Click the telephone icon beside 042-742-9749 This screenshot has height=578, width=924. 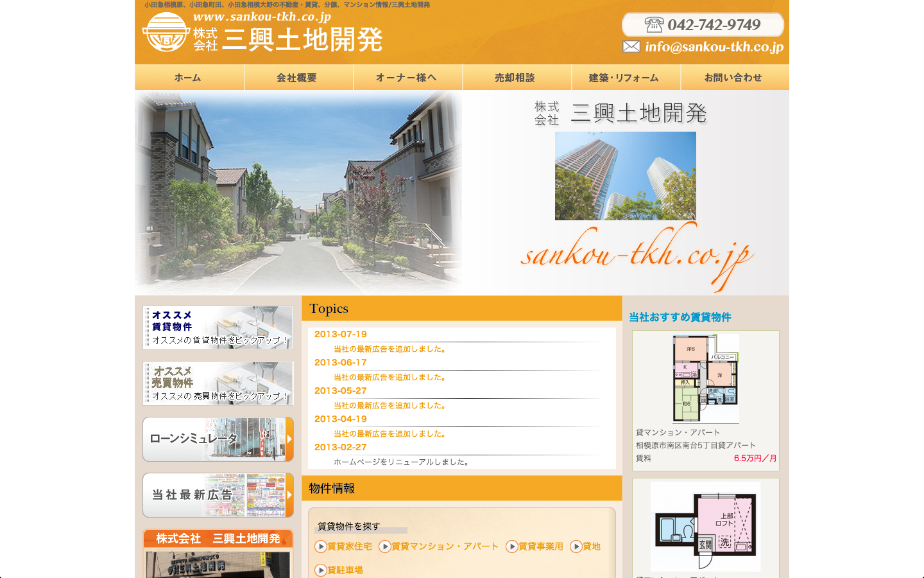[x=653, y=25]
